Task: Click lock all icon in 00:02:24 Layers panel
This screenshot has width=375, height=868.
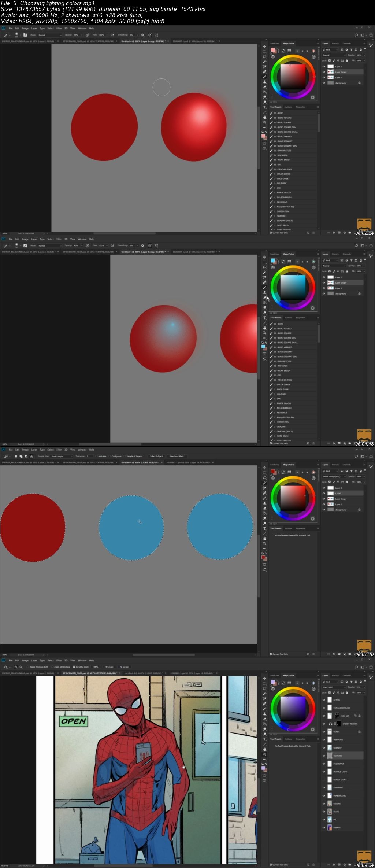Action: coord(347,60)
